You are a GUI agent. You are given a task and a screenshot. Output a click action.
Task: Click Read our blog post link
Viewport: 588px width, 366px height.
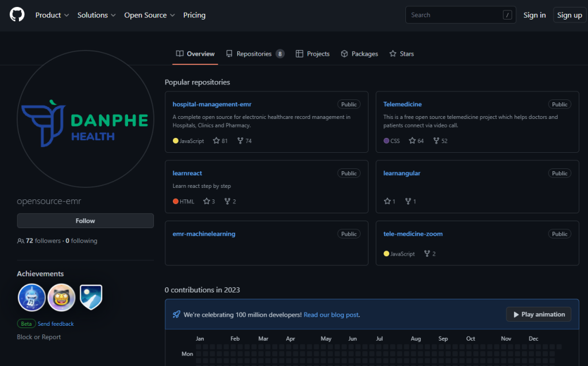[x=331, y=314]
